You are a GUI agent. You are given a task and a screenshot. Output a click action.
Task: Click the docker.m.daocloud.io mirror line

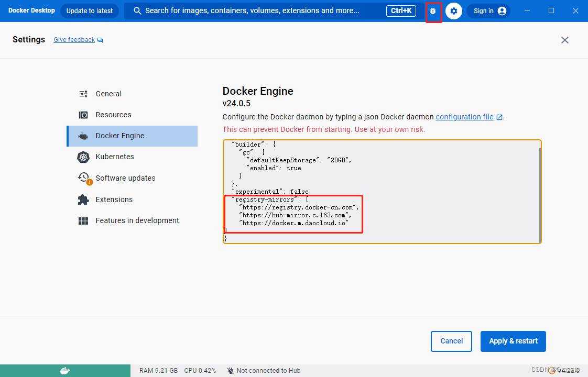click(x=293, y=223)
